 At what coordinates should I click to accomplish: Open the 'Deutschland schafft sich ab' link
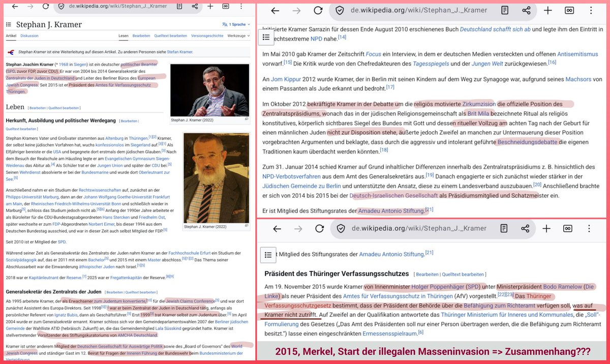[x=495, y=29]
